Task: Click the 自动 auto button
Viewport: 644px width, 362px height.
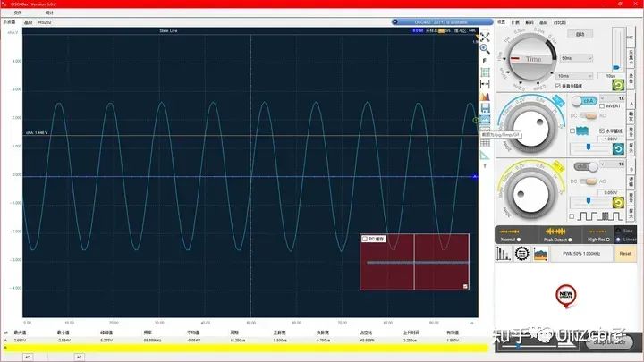Action: pyautogui.click(x=580, y=34)
